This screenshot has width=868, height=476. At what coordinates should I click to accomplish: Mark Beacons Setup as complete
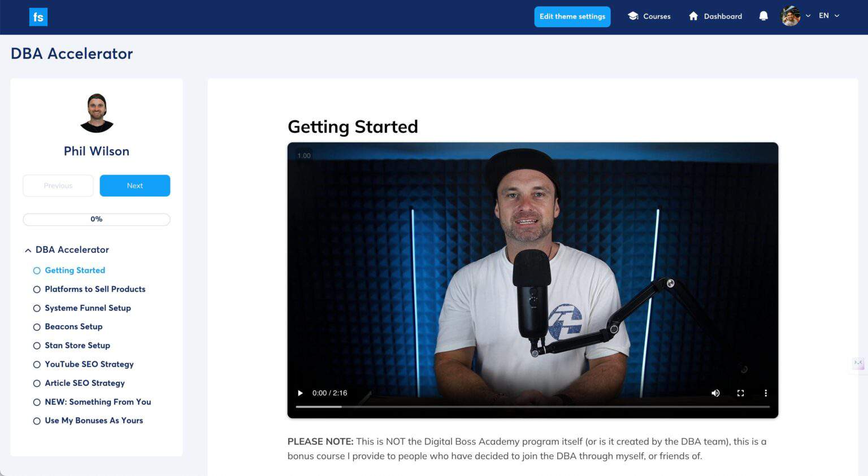pos(37,326)
